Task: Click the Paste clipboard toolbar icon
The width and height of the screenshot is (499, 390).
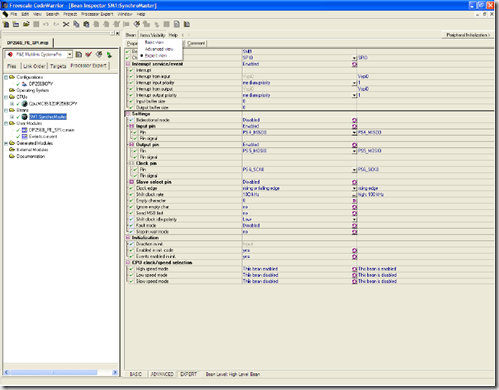Action: pos(86,24)
